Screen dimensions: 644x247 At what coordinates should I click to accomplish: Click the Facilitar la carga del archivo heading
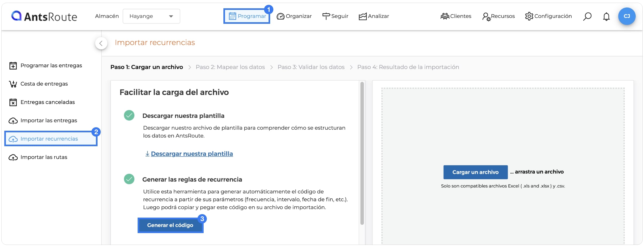click(x=174, y=92)
